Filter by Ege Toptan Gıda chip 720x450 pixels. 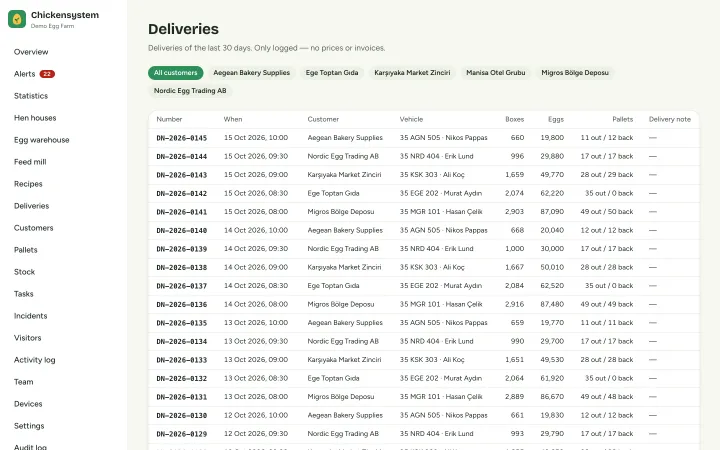[x=332, y=73]
